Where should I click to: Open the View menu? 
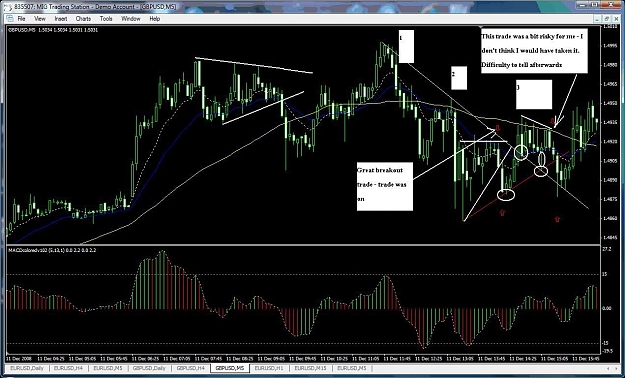(40, 19)
